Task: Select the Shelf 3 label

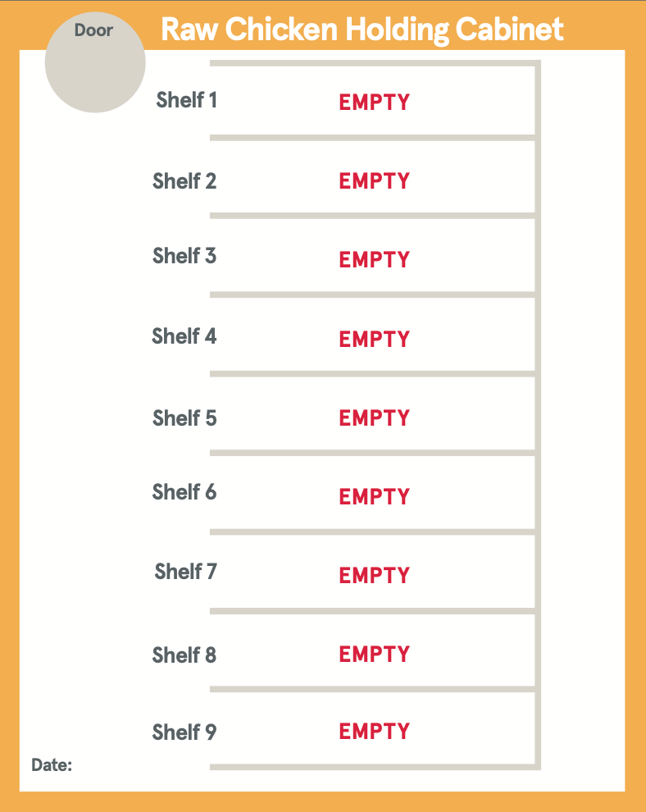Action: [184, 256]
